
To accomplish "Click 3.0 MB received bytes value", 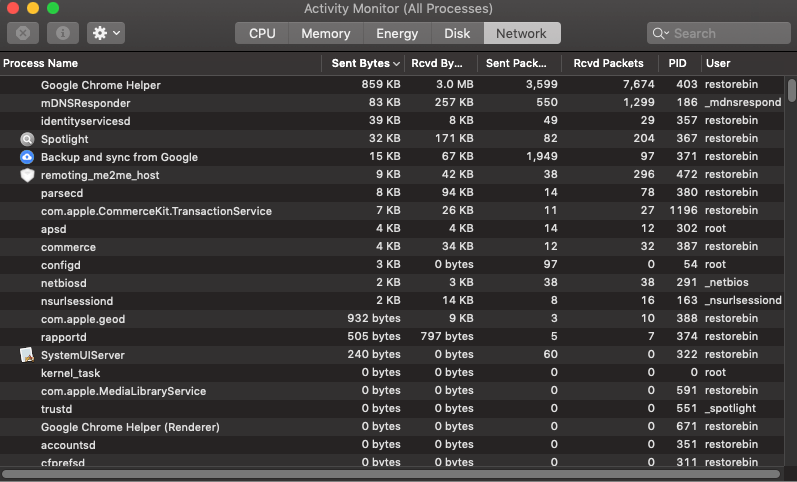I will coord(454,84).
